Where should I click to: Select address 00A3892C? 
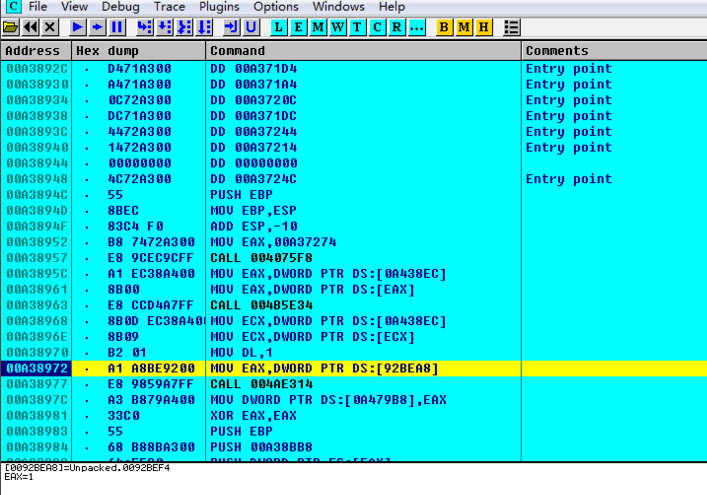(37, 69)
